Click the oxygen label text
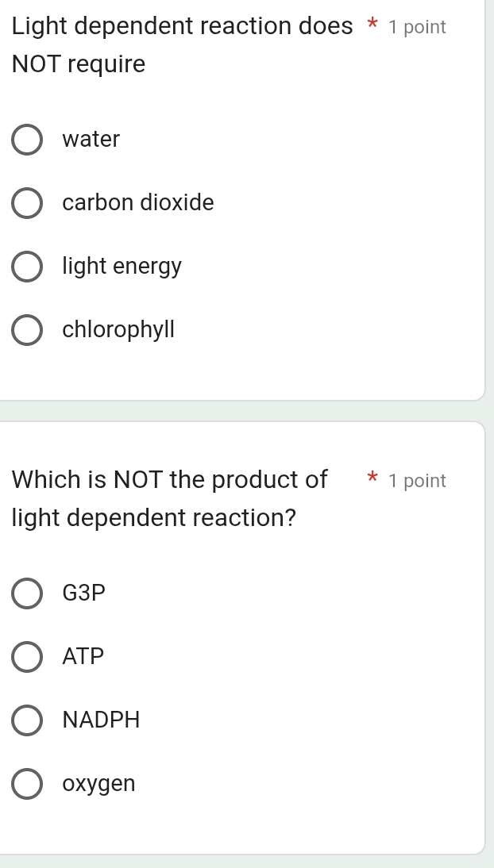 point(100,783)
